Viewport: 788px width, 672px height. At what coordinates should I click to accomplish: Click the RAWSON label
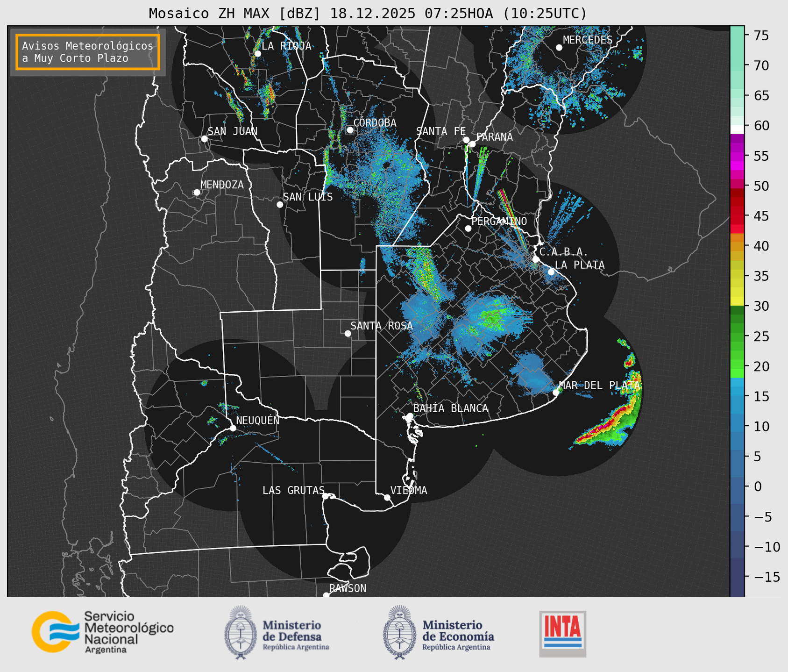pyautogui.click(x=348, y=588)
